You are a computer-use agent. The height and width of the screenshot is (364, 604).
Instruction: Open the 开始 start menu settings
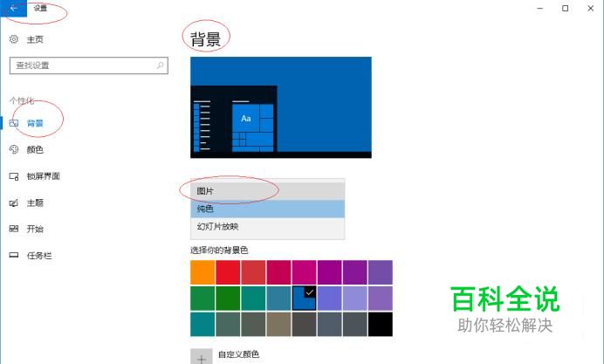tap(26, 229)
